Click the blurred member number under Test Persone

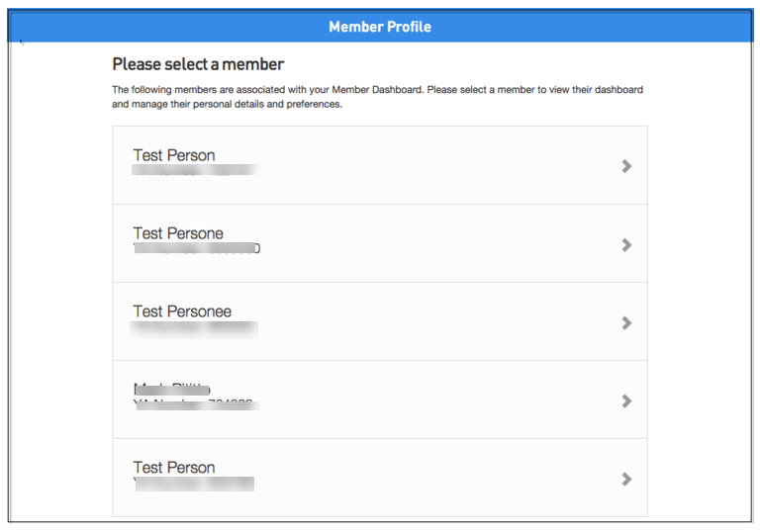pos(196,249)
